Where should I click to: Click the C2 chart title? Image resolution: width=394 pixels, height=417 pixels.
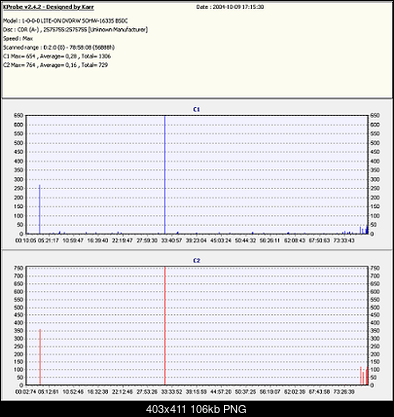click(x=197, y=260)
